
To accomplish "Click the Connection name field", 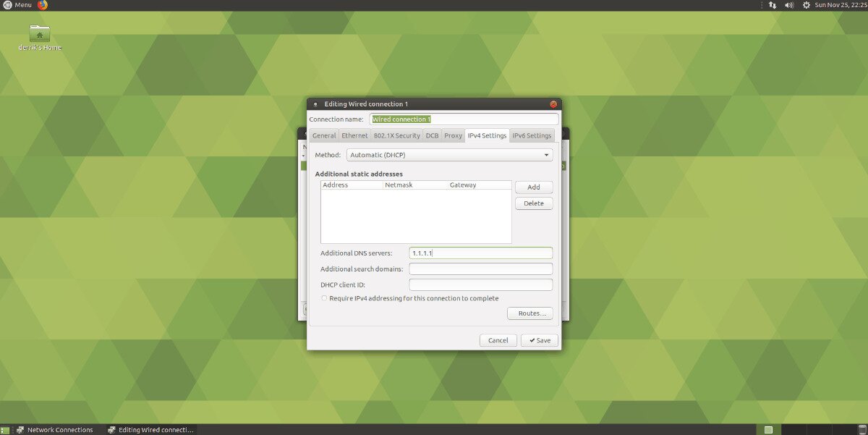I will [x=464, y=119].
